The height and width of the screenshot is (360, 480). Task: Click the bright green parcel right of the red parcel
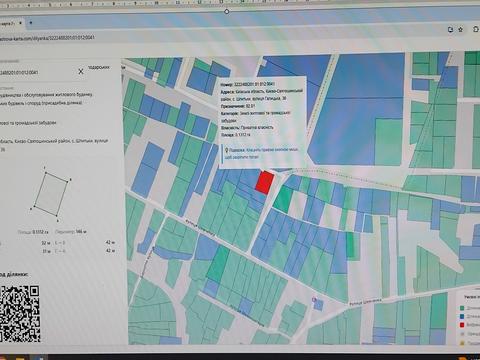(x=284, y=199)
